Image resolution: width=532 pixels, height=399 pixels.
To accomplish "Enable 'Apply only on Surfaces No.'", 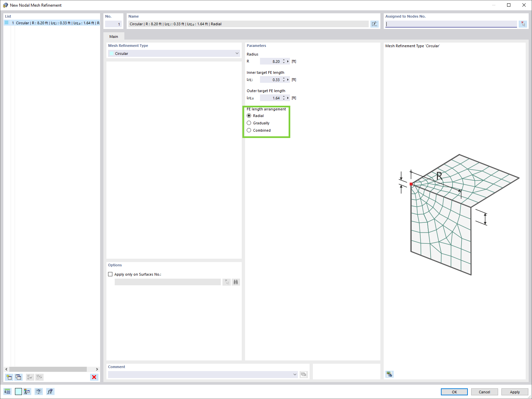I will click(110, 274).
